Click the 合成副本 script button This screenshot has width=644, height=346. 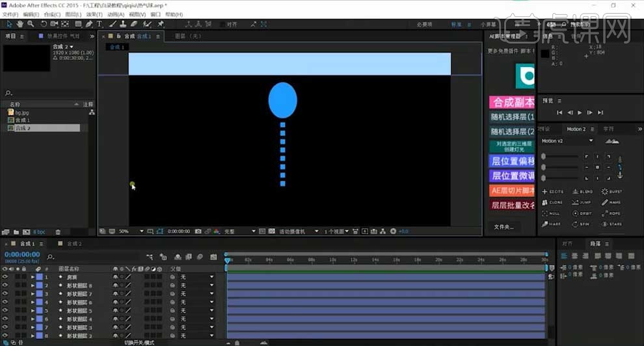pyautogui.click(x=512, y=102)
